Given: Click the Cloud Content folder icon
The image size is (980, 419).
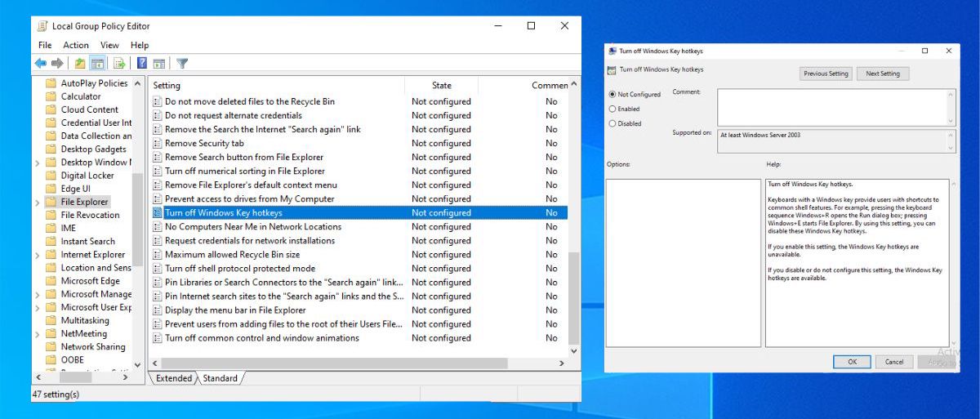Looking at the screenshot, I should point(51,109).
